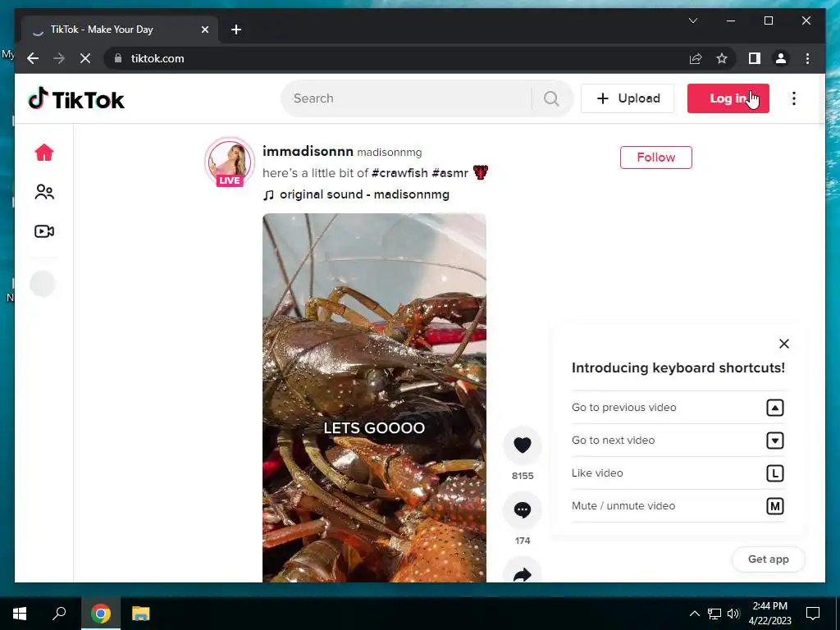Share the video using arrow icon
840x630 pixels.
click(523, 572)
